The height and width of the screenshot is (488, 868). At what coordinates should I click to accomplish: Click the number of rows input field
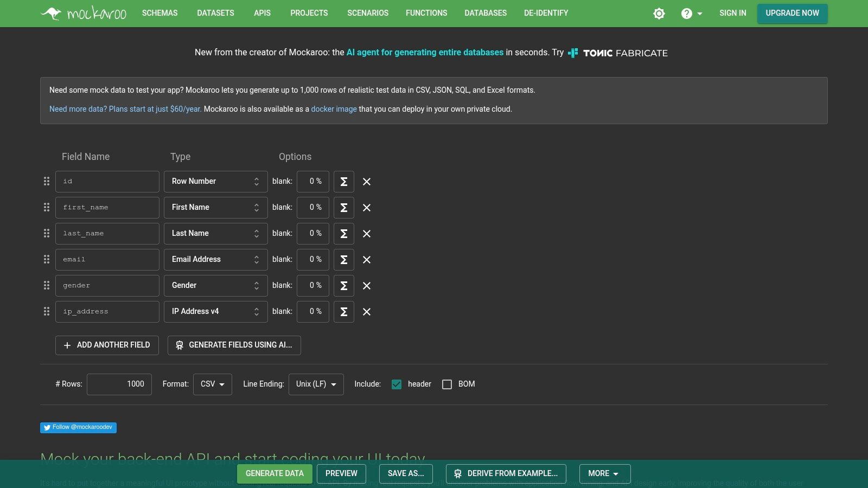click(x=119, y=384)
